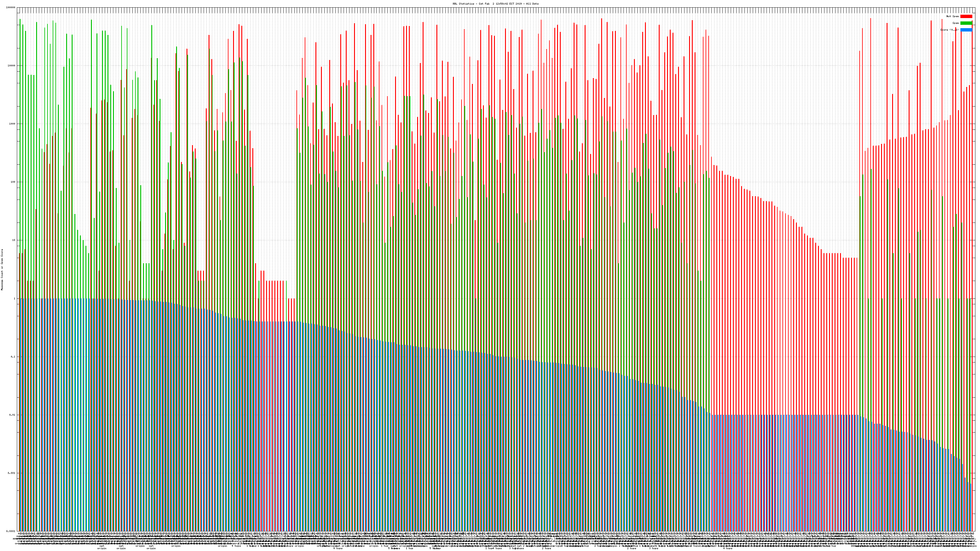Click "All Data" in the chart title
The height and width of the screenshot is (551, 980).
tap(532, 4)
